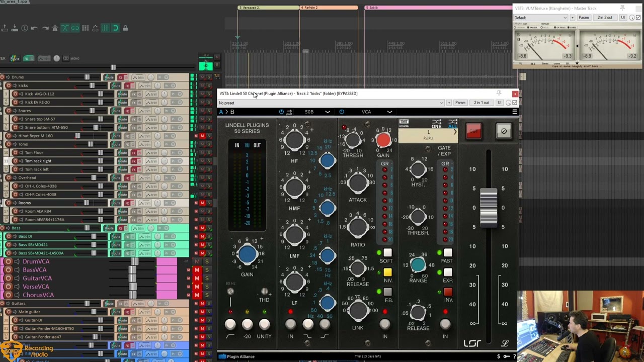The width and height of the screenshot is (644, 362).
Task: Select the ChorusVCA track
Action: coord(38,295)
